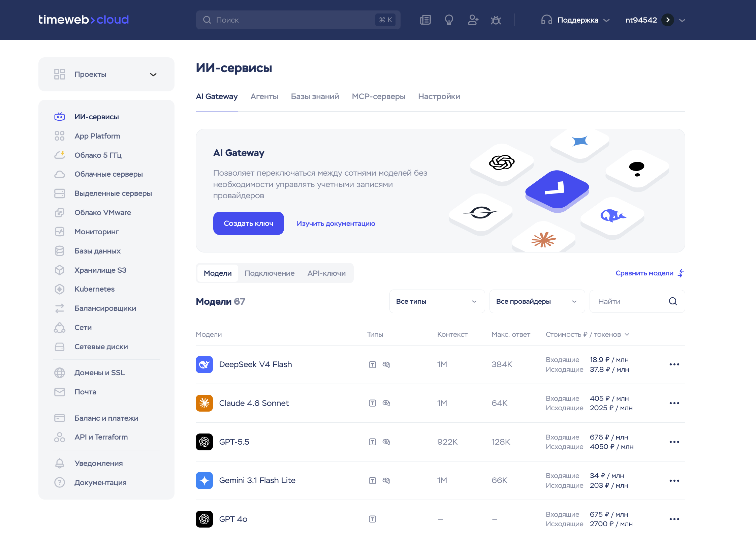
Task: Open the Все типы filter dropdown
Action: tap(437, 301)
